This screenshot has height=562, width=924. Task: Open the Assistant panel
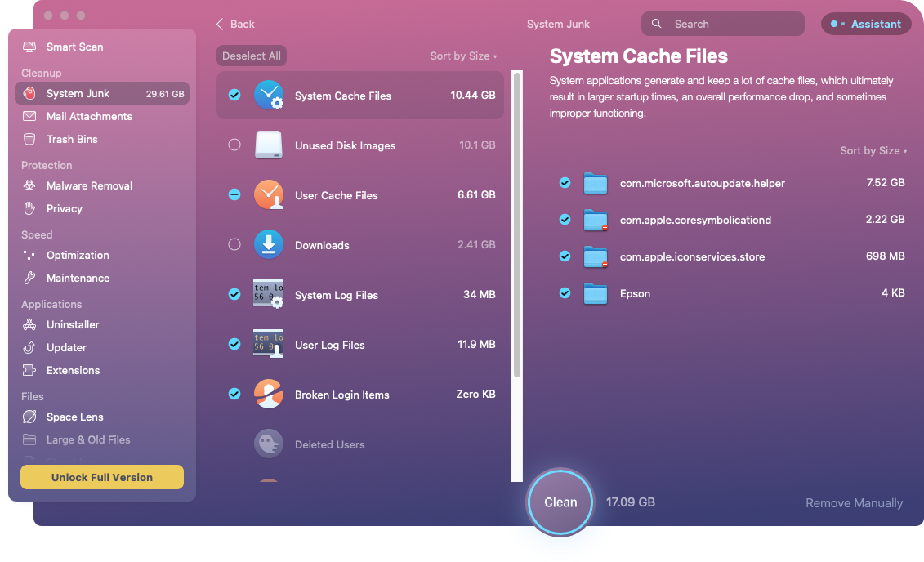(x=866, y=25)
